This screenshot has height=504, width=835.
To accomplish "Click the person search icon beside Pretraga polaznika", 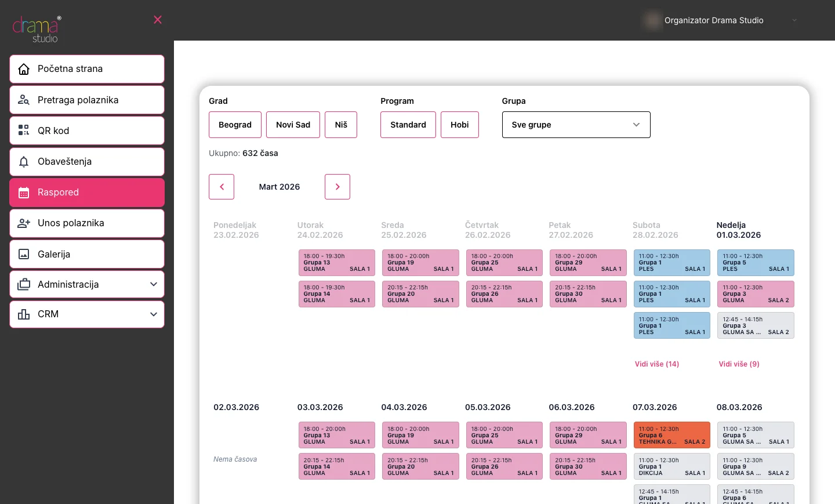I will point(24,100).
